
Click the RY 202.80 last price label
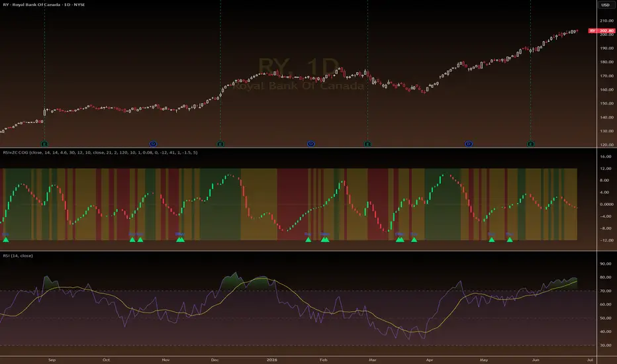click(602, 30)
